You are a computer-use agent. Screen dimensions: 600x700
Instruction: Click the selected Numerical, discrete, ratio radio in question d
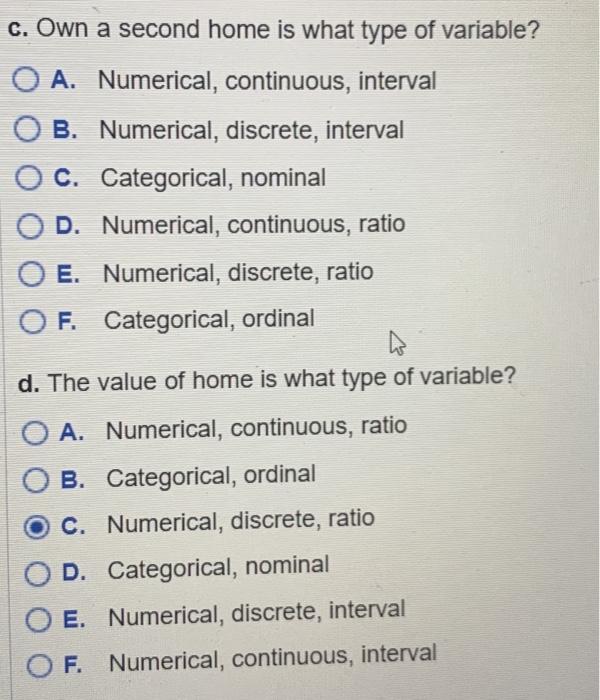click(x=36, y=527)
